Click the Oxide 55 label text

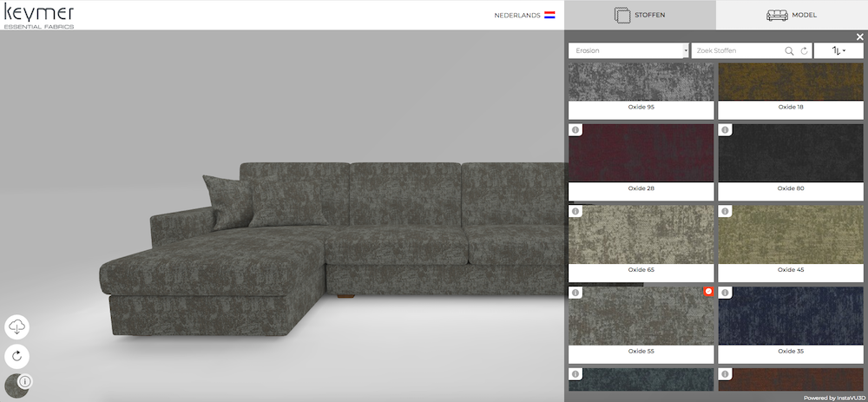pyautogui.click(x=641, y=351)
